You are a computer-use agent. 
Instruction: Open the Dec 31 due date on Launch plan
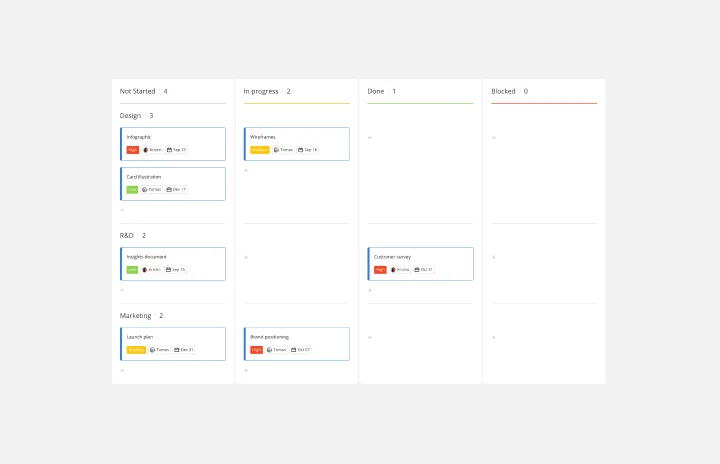coord(184,350)
